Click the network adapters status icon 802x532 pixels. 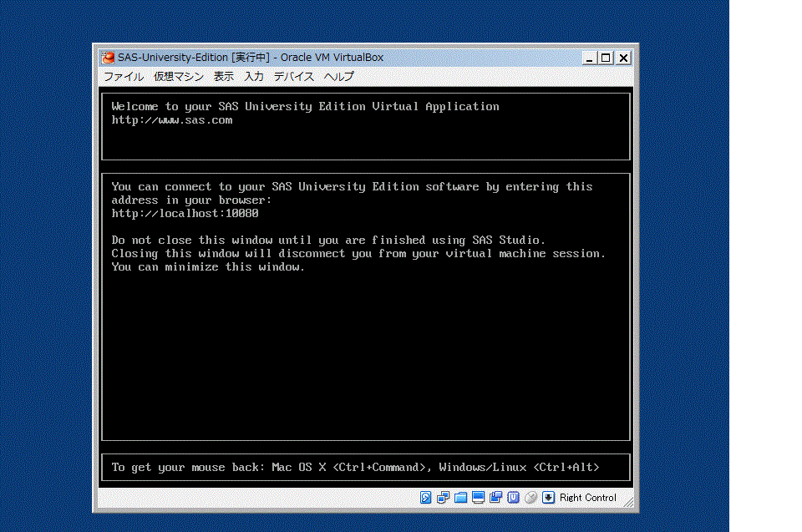[443, 497]
